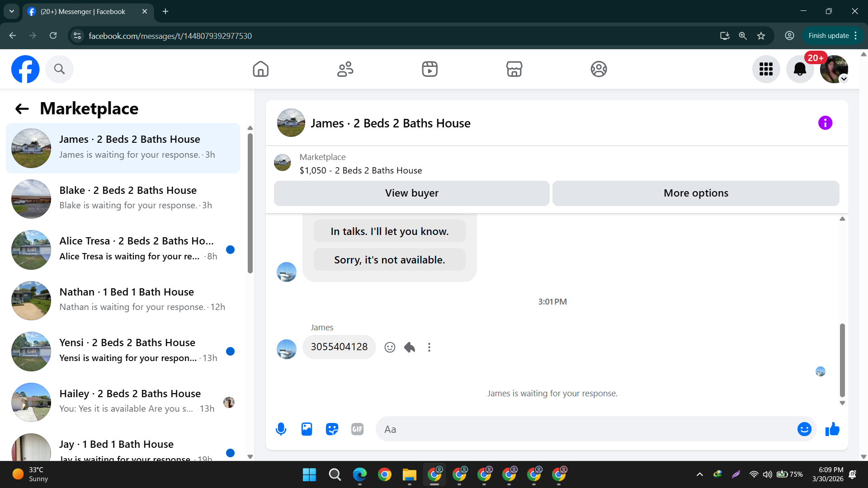Open the GIF picker
This screenshot has width=868, height=488.
(357, 429)
